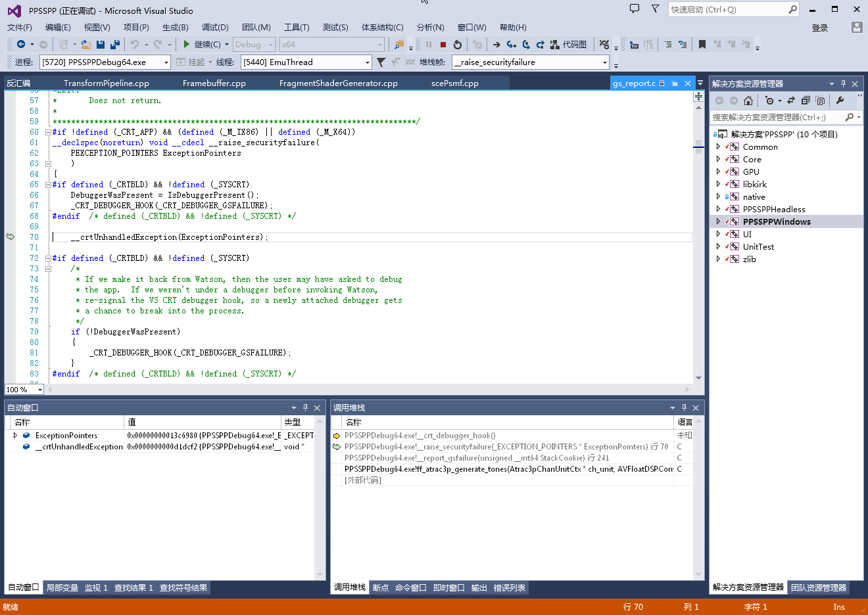Expand the Common project node
This screenshot has height=615, width=868.
pos(718,147)
